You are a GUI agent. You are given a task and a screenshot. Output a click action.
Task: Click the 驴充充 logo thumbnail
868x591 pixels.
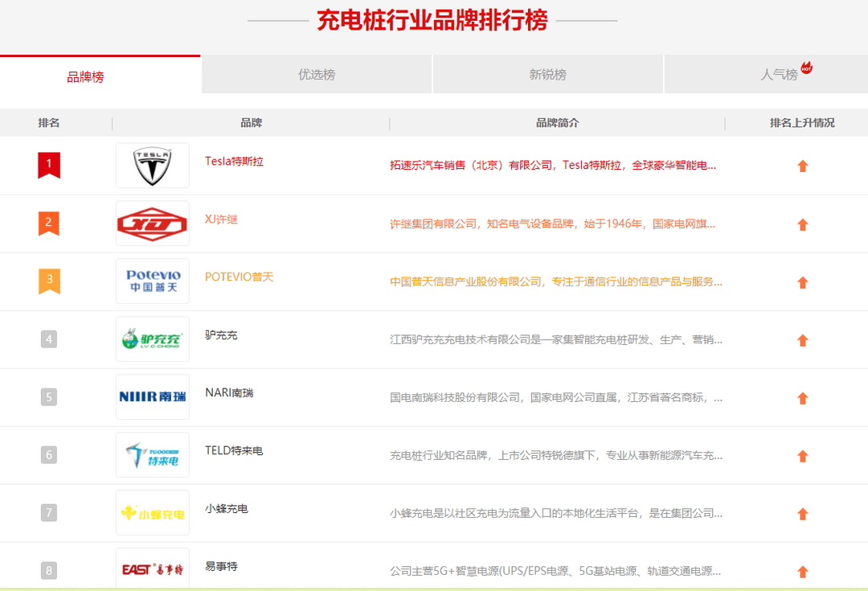click(152, 339)
